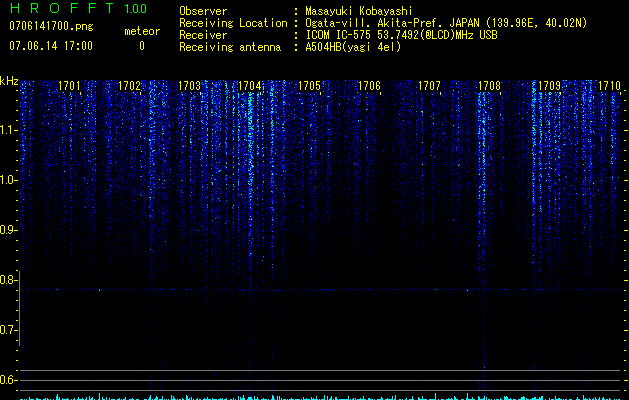629x400 pixels.
Task: Click the 1704 time marker
Action: click(250, 86)
